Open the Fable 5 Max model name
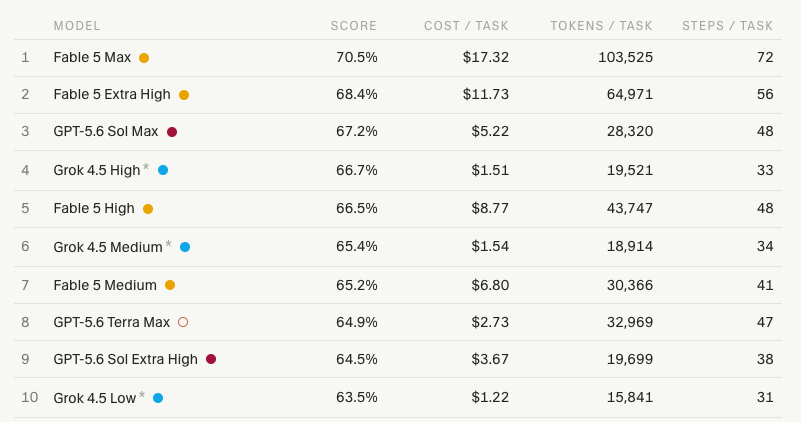801x422 pixels. 92,57
